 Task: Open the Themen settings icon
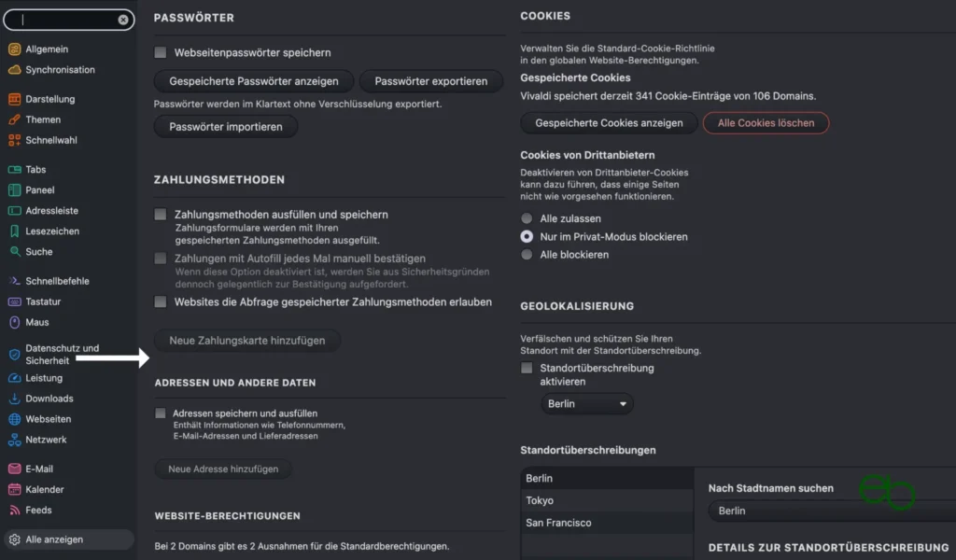(14, 119)
